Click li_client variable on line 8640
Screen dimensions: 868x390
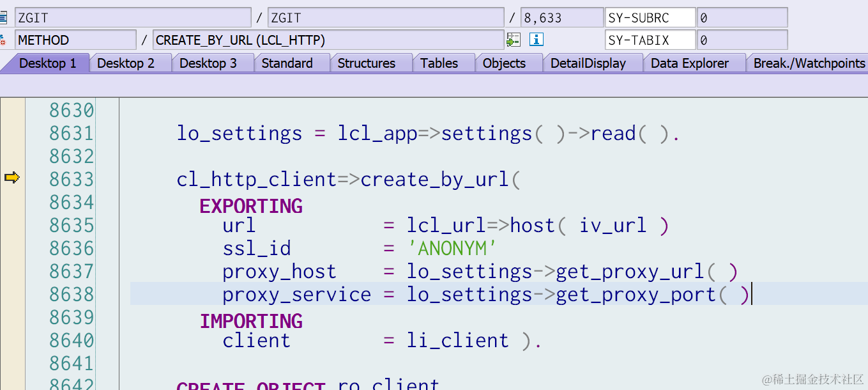tap(458, 341)
